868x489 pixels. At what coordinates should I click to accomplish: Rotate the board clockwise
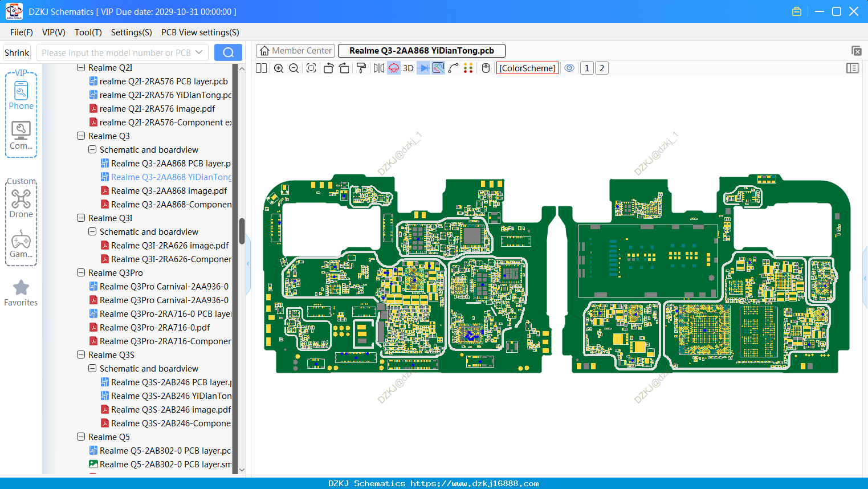point(344,68)
